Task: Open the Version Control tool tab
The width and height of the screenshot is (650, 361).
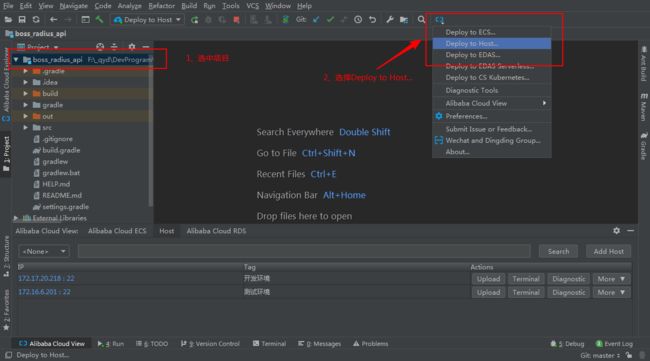Action: click(210, 344)
